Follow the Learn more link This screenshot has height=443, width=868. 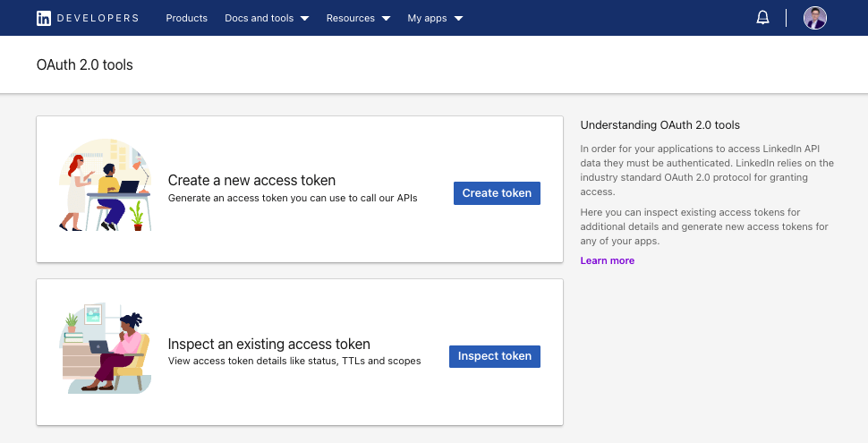tap(608, 260)
